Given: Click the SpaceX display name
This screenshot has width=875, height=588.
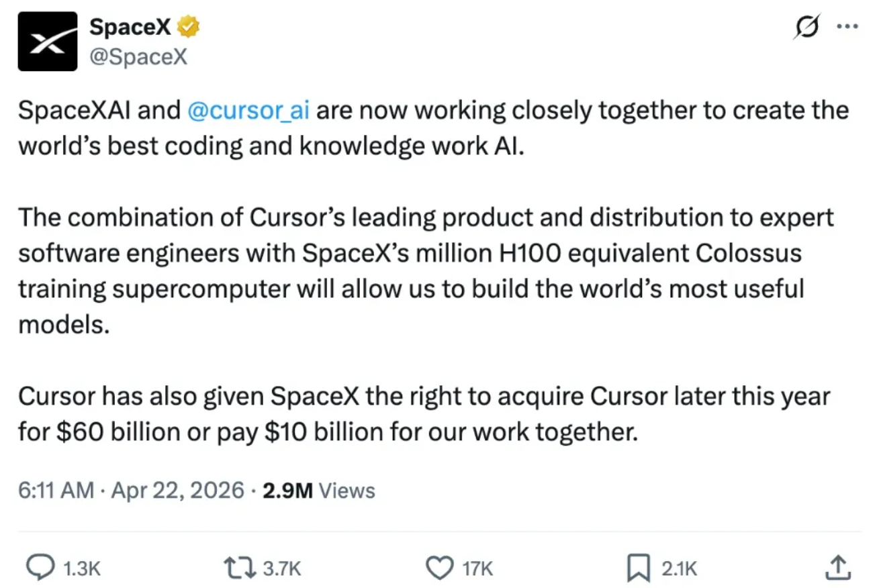Looking at the screenshot, I should 130,27.
